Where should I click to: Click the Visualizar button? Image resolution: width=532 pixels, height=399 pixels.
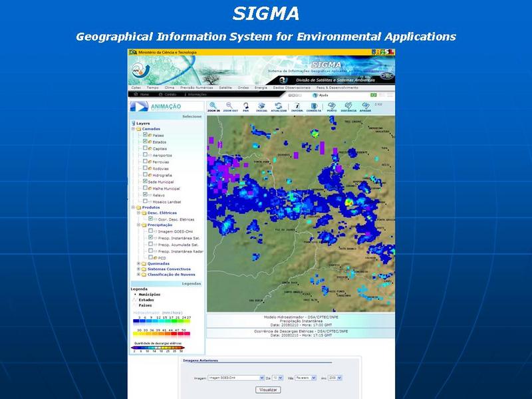click(268, 390)
